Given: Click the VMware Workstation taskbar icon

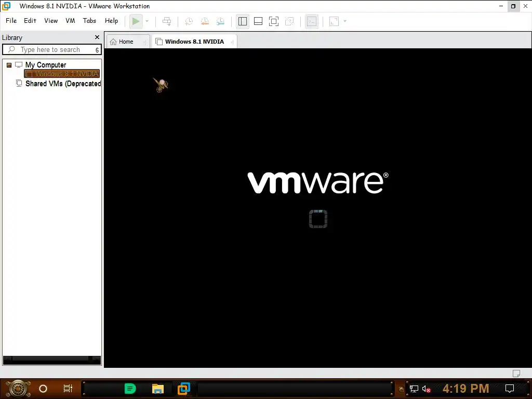Looking at the screenshot, I should [x=184, y=389].
